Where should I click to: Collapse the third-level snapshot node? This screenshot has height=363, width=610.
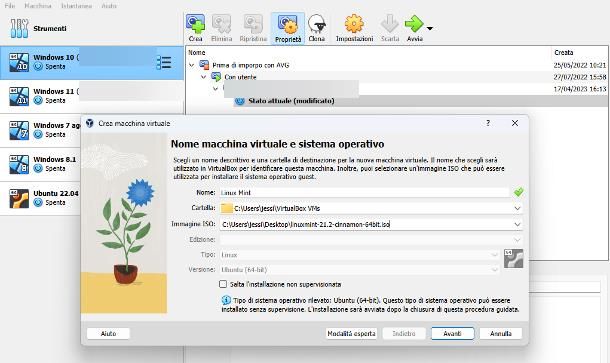click(x=216, y=89)
